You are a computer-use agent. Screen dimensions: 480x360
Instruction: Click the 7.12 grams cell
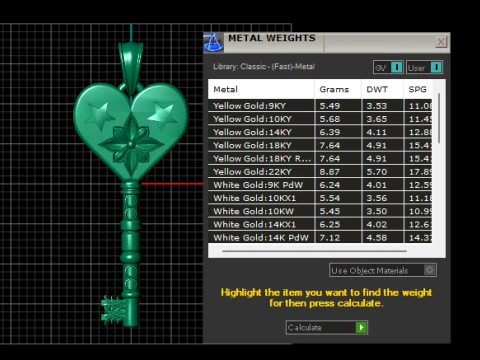(x=338, y=237)
